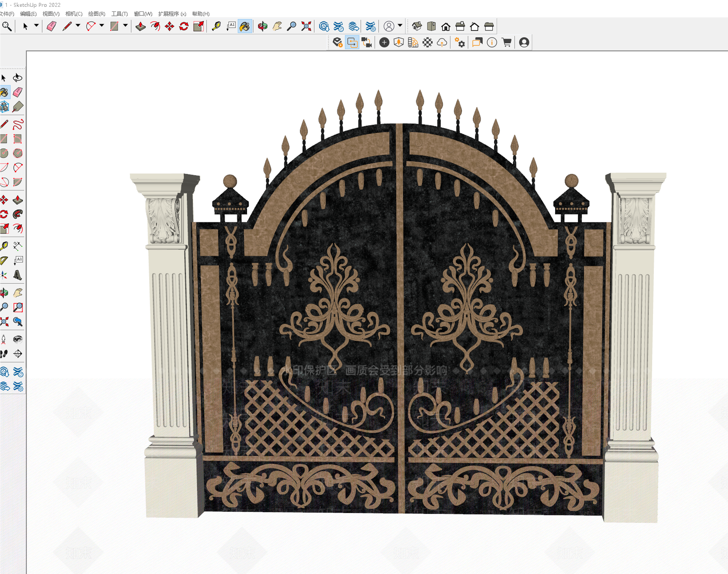The height and width of the screenshot is (574, 728).
Task: Select the Paint Bucket tool in top toolbar
Action: pos(245,26)
